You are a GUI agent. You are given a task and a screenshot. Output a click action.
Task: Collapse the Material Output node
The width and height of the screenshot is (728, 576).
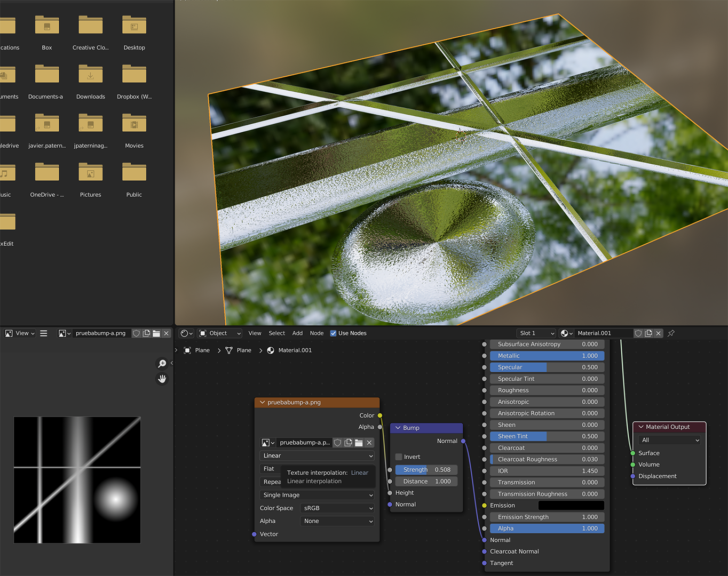(641, 427)
